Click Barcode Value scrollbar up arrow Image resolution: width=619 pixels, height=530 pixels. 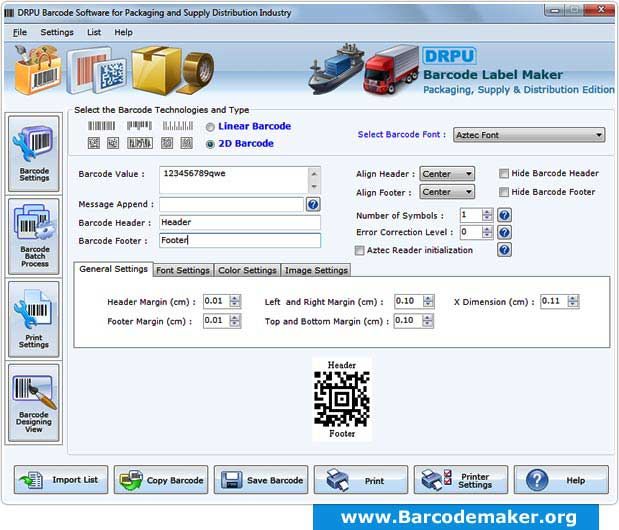point(314,174)
